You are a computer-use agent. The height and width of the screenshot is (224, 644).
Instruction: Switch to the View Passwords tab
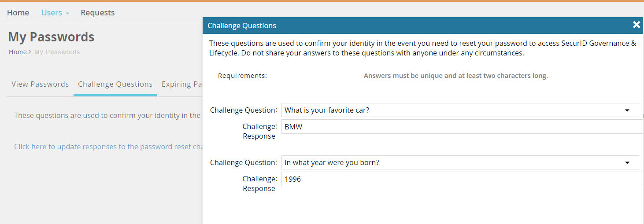[x=40, y=84]
